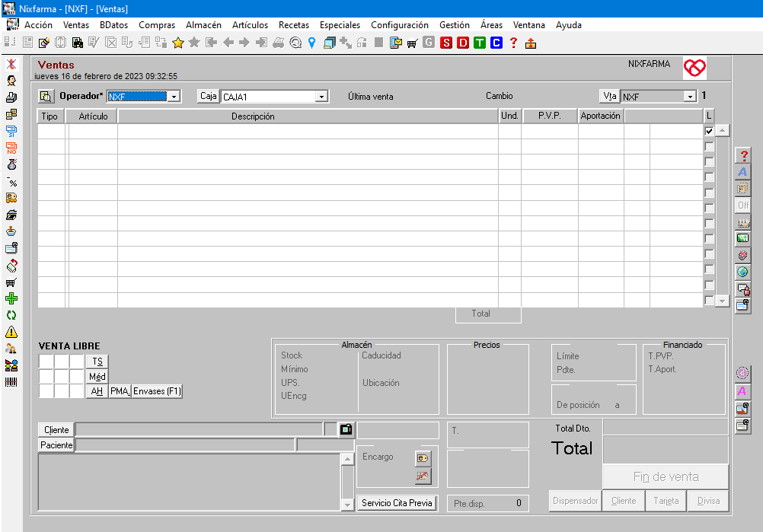Click the NO prescription sidebar icon
763x532 pixels.
pos(11,148)
